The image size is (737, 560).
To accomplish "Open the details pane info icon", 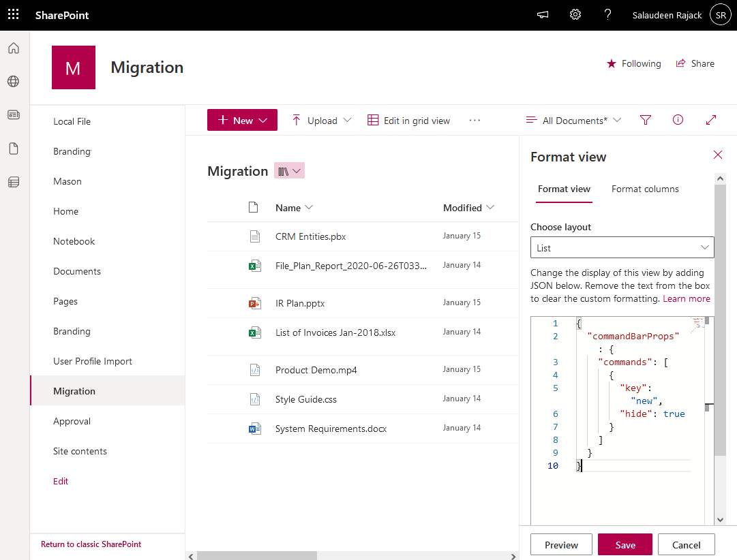I will point(678,120).
